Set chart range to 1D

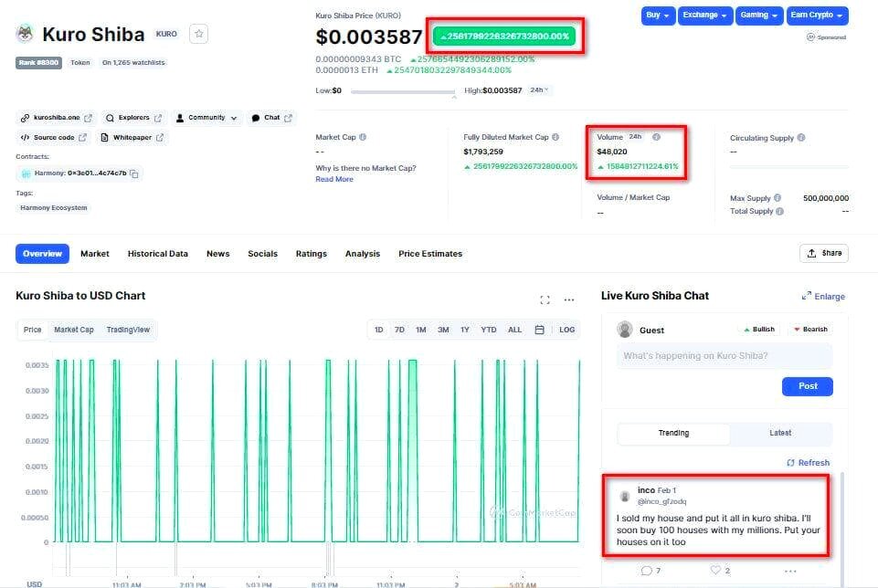coord(379,331)
